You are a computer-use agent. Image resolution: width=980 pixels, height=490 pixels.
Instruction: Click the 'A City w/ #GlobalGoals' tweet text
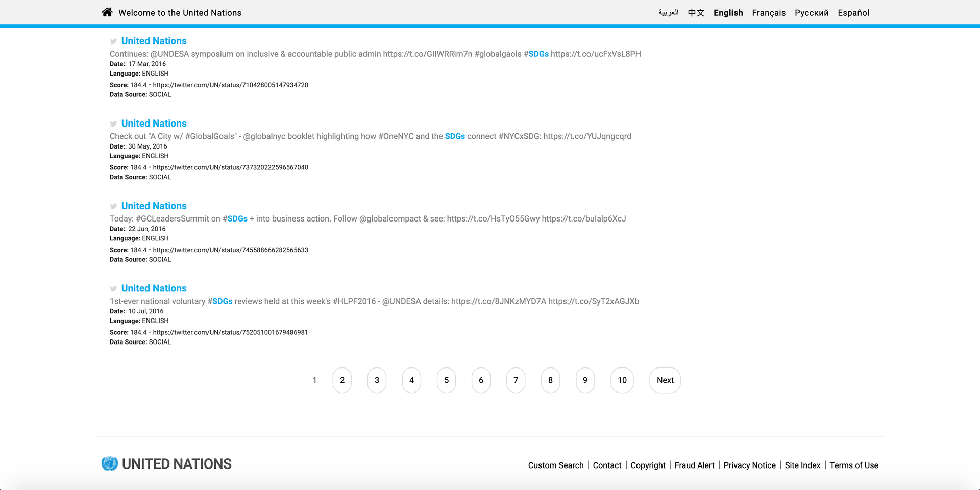pyautogui.click(x=371, y=136)
